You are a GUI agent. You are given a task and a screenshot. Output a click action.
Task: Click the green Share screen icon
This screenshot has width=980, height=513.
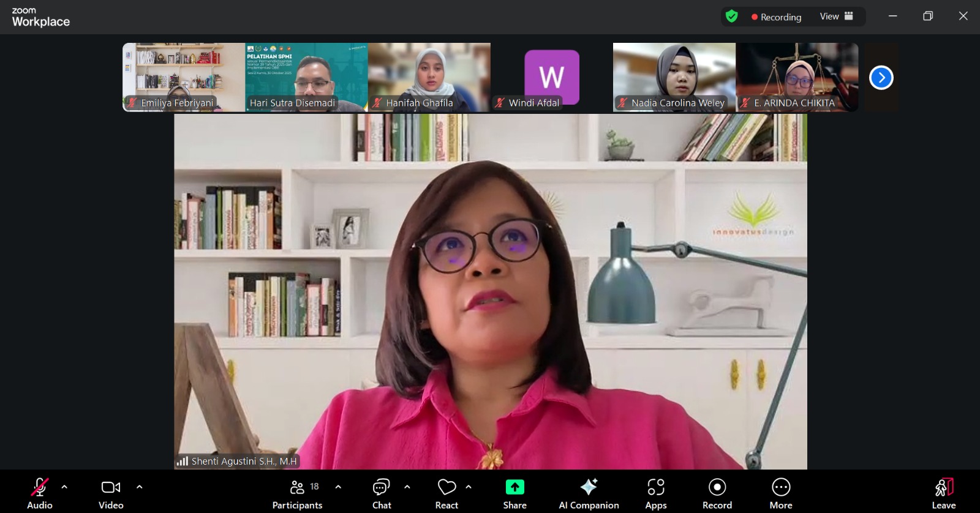(514, 487)
